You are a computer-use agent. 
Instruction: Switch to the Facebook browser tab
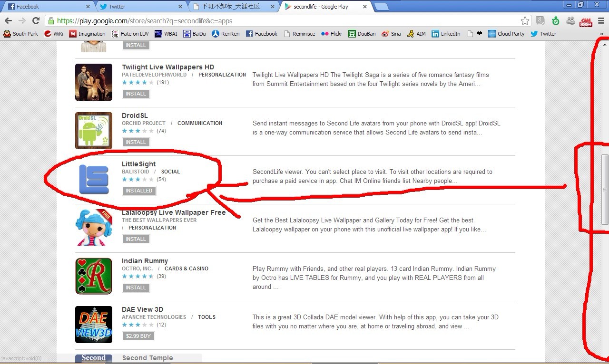coord(48,7)
